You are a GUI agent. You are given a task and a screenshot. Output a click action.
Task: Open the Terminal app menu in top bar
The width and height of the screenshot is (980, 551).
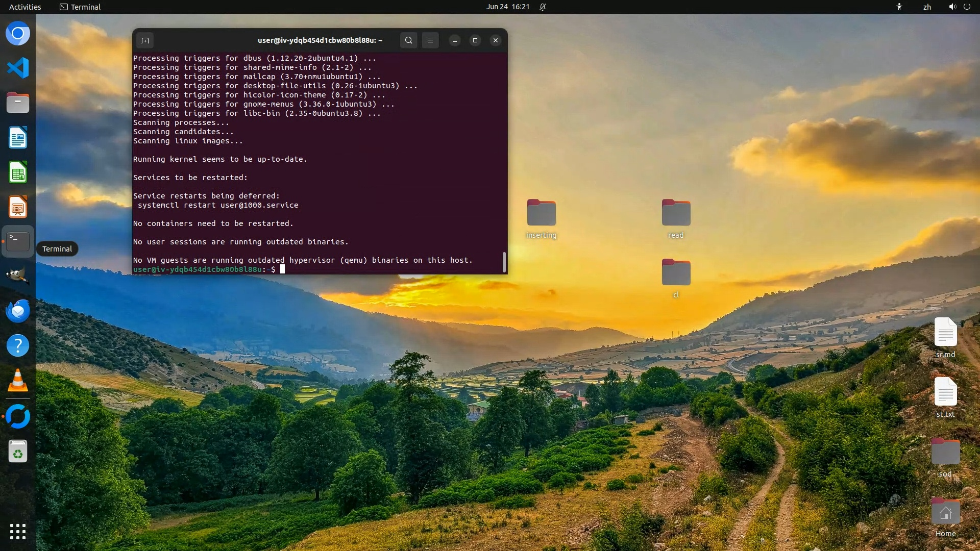click(80, 7)
